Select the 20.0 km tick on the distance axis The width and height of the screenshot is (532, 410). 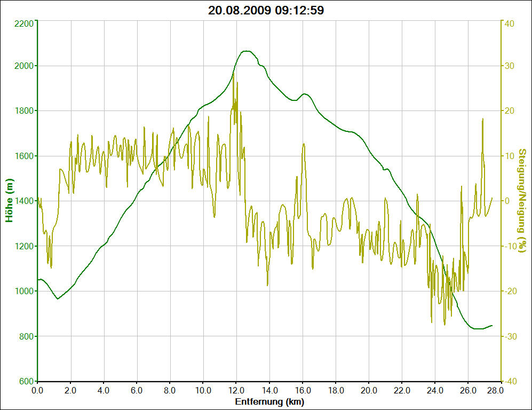tap(369, 390)
